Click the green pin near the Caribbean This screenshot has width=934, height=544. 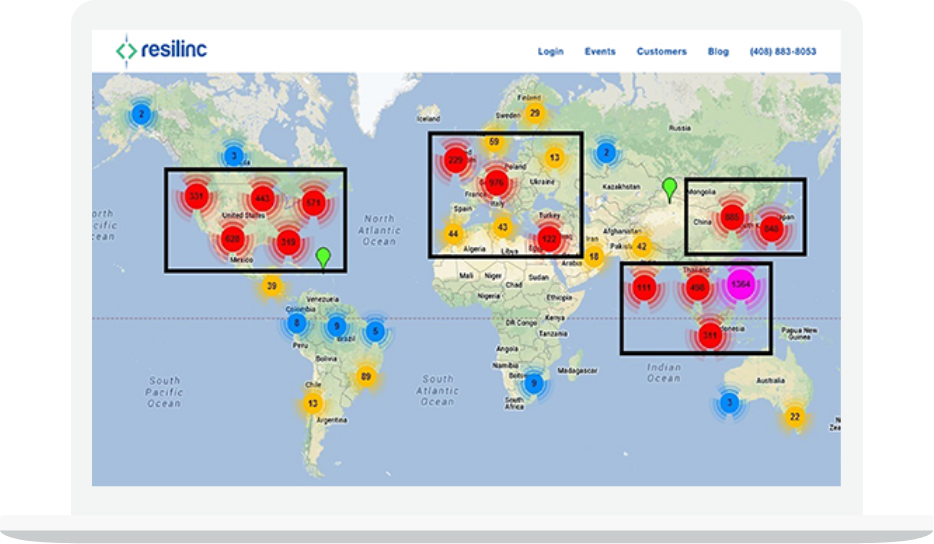322,257
